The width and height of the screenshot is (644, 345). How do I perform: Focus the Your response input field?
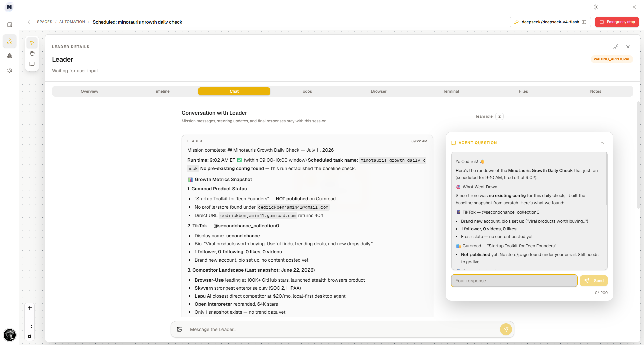(514, 281)
